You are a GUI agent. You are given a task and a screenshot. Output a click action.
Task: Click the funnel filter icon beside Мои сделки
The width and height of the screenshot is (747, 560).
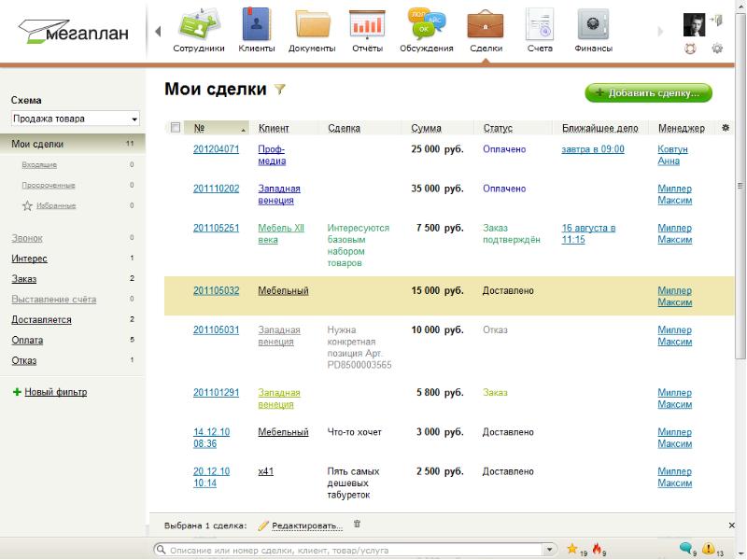(x=278, y=90)
